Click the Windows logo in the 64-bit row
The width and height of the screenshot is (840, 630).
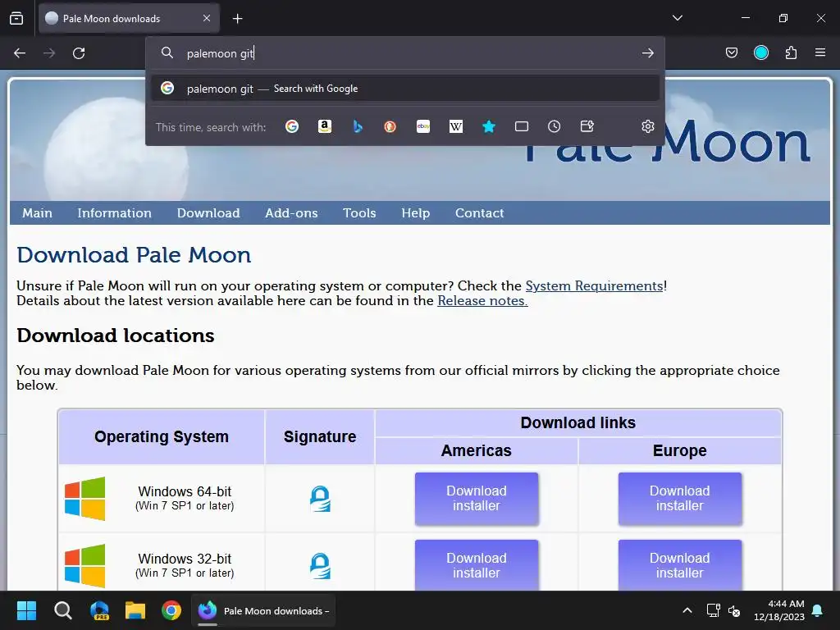click(84, 498)
